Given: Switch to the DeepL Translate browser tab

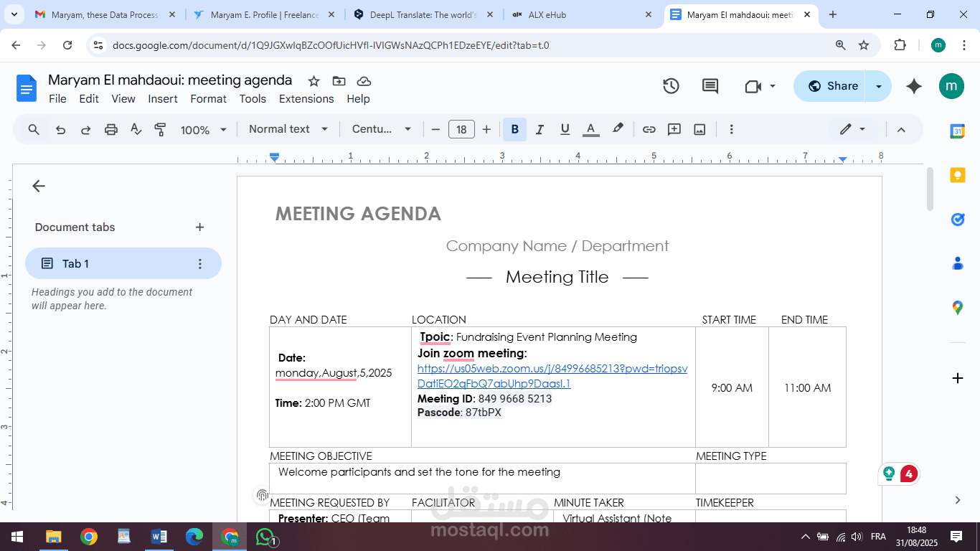Looking at the screenshot, I should click(424, 14).
